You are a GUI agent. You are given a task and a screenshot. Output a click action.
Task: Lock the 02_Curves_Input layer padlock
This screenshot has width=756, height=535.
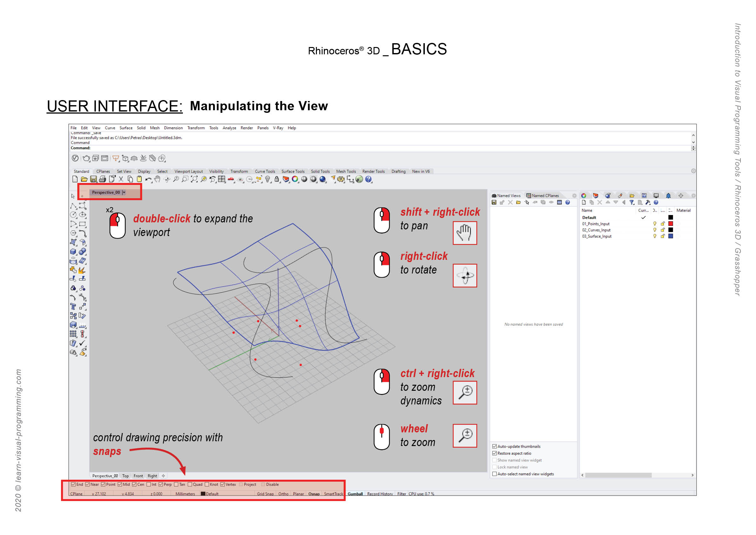(x=663, y=230)
